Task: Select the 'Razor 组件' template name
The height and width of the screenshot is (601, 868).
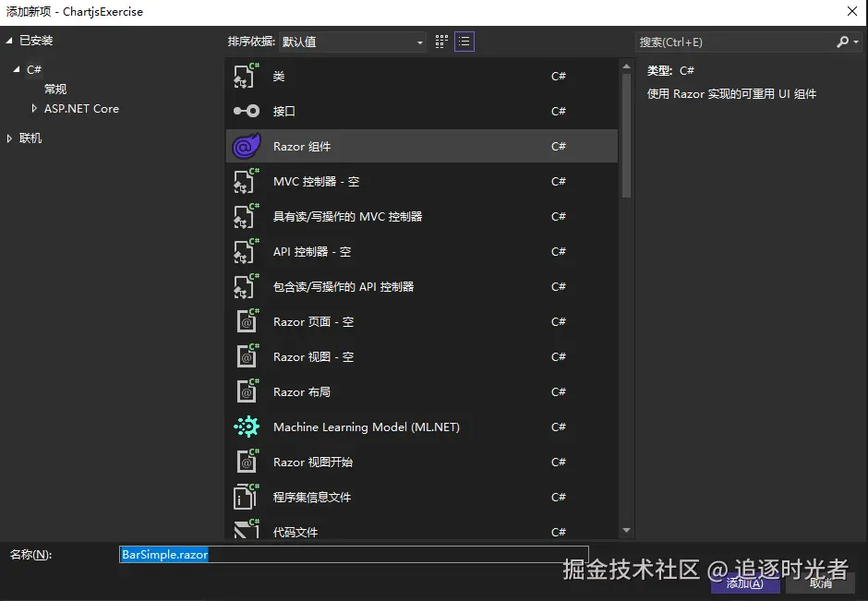Action: pos(302,146)
